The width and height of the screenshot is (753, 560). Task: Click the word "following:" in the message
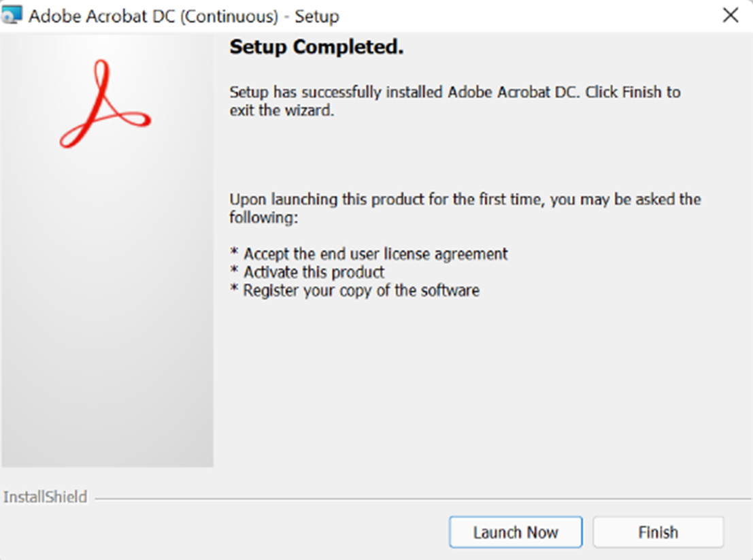264,218
